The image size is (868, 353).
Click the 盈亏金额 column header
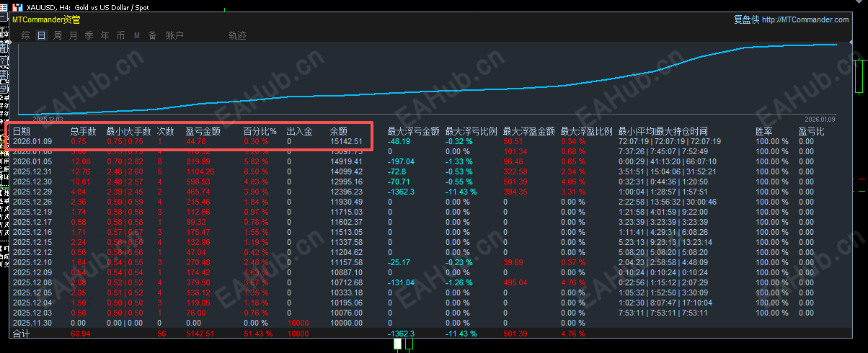[x=203, y=132]
